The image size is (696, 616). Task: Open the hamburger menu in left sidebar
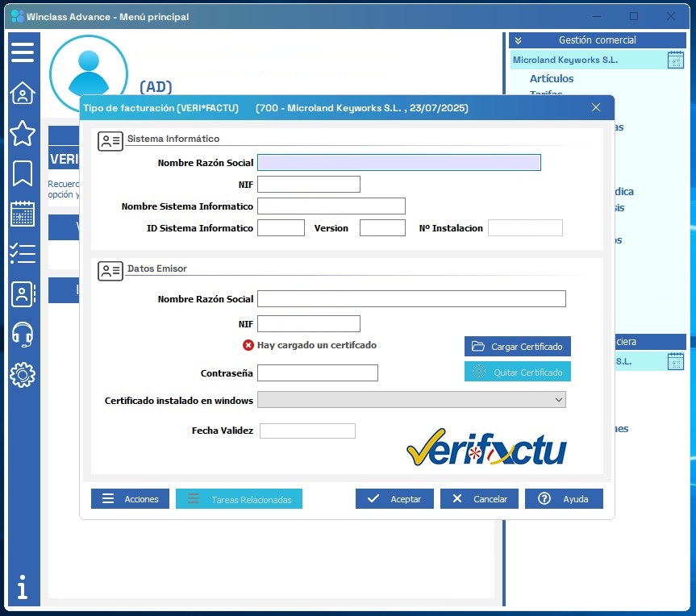tap(23, 53)
